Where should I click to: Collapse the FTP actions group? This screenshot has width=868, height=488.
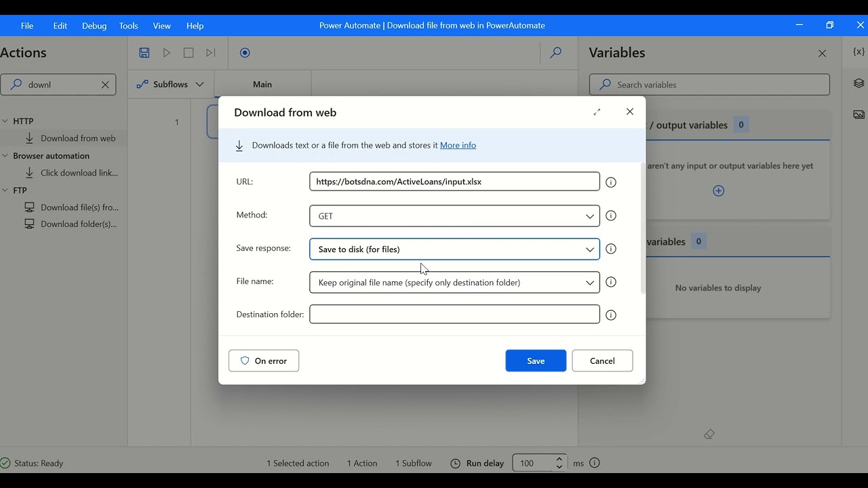click(5, 190)
